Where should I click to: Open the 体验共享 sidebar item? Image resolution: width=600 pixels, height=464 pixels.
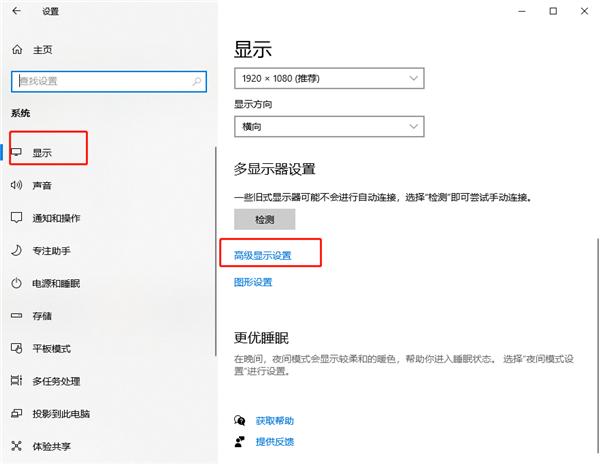pyautogui.click(x=109, y=446)
